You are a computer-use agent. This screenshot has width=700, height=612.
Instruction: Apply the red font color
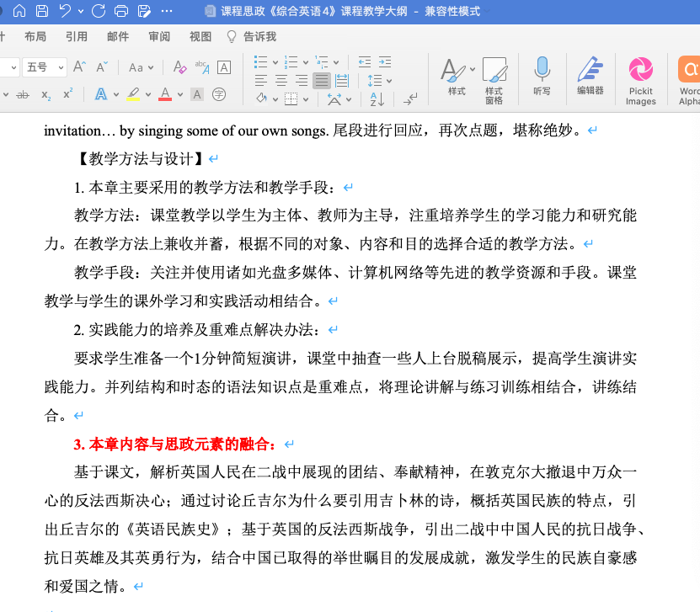coord(165,94)
